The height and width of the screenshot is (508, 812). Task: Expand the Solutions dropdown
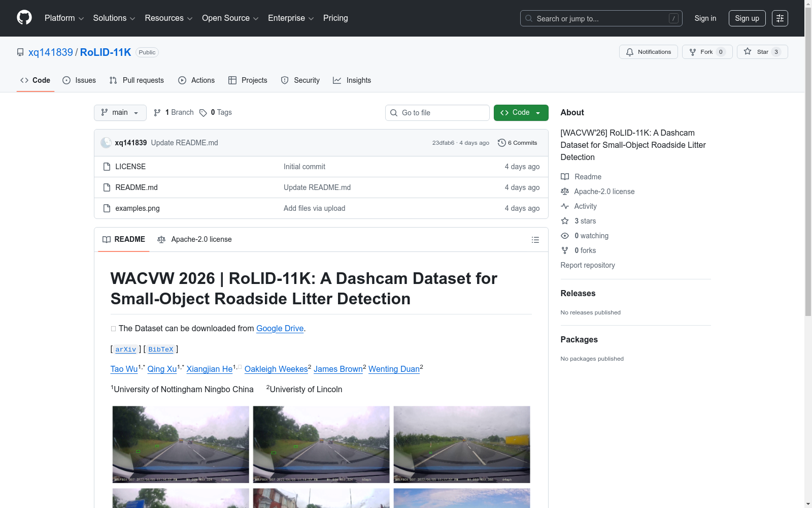[114, 18]
